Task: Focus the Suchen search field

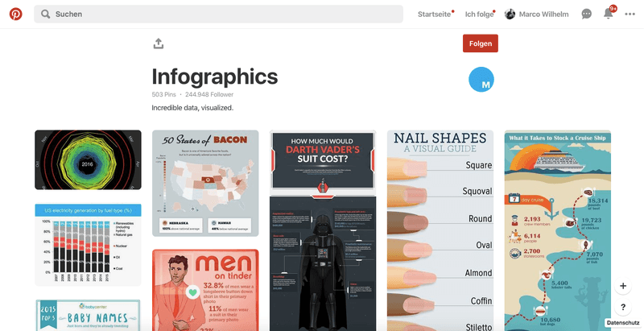Action: click(x=218, y=14)
